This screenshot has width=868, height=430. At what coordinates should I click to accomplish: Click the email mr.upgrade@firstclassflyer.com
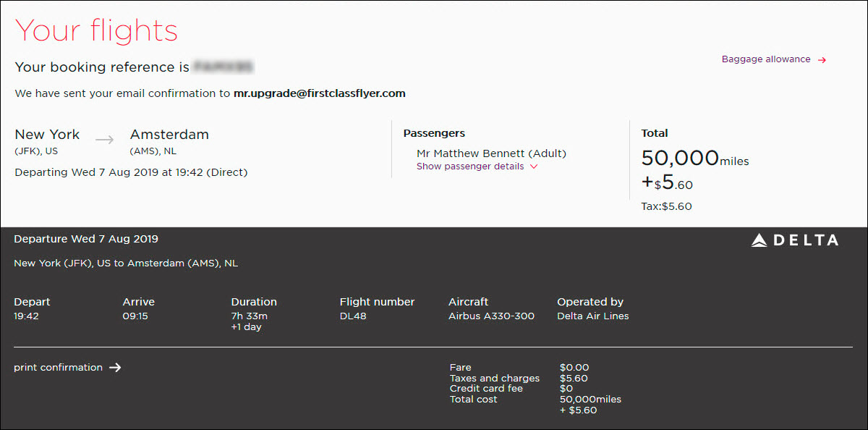click(x=319, y=93)
